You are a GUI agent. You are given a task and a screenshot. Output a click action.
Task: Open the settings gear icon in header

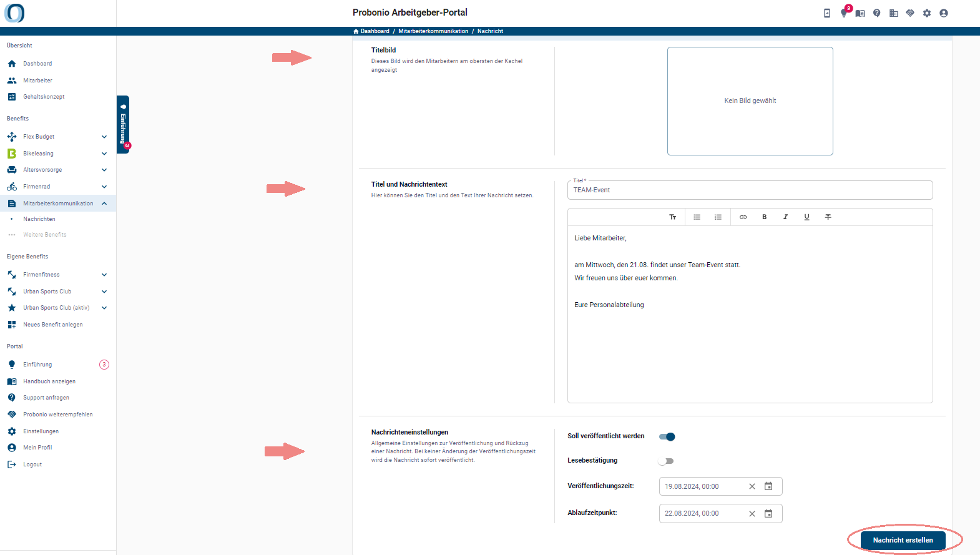click(x=927, y=13)
